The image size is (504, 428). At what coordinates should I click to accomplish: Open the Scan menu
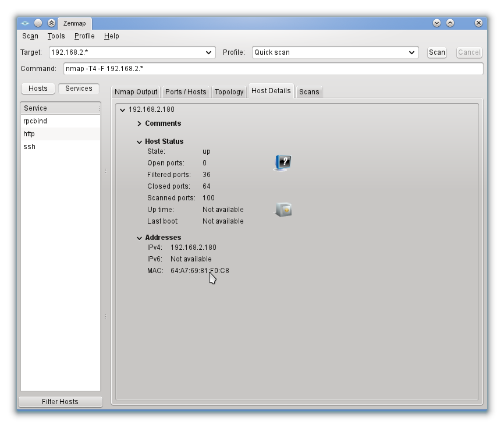(30, 36)
